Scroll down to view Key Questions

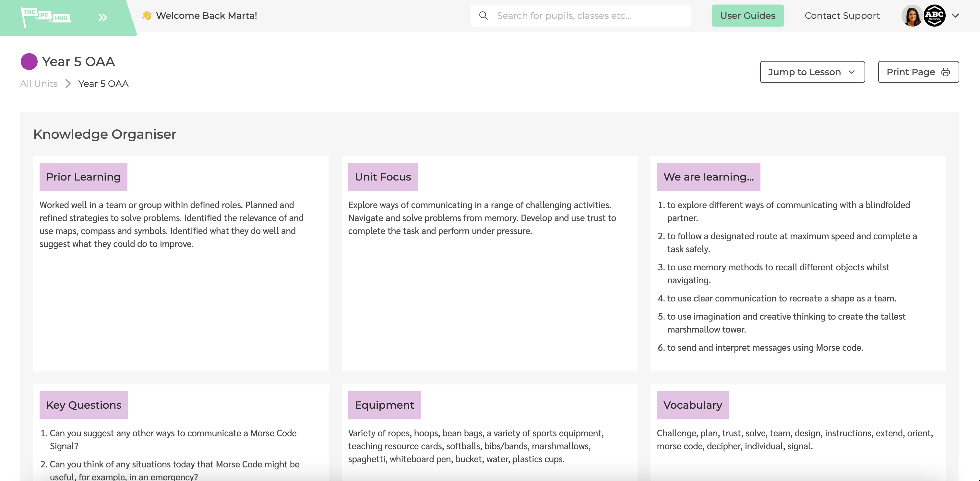(x=84, y=405)
